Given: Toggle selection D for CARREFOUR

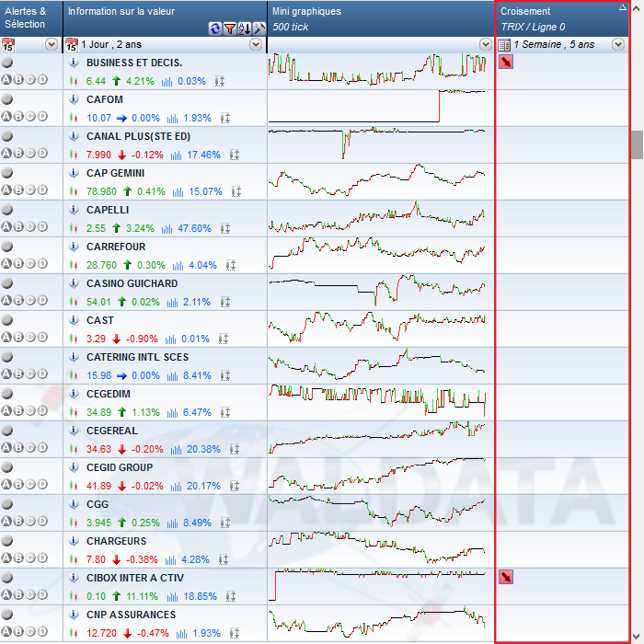Looking at the screenshot, I should point(42,263).
